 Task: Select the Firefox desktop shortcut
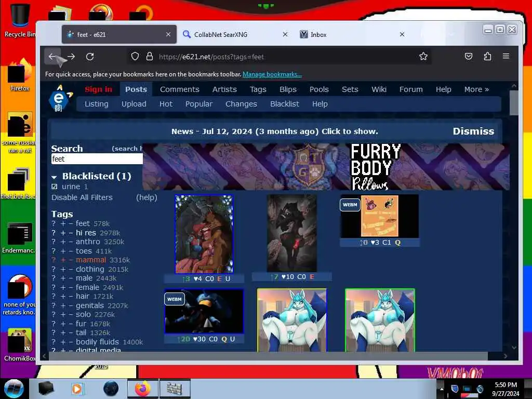tap(20, 75)
